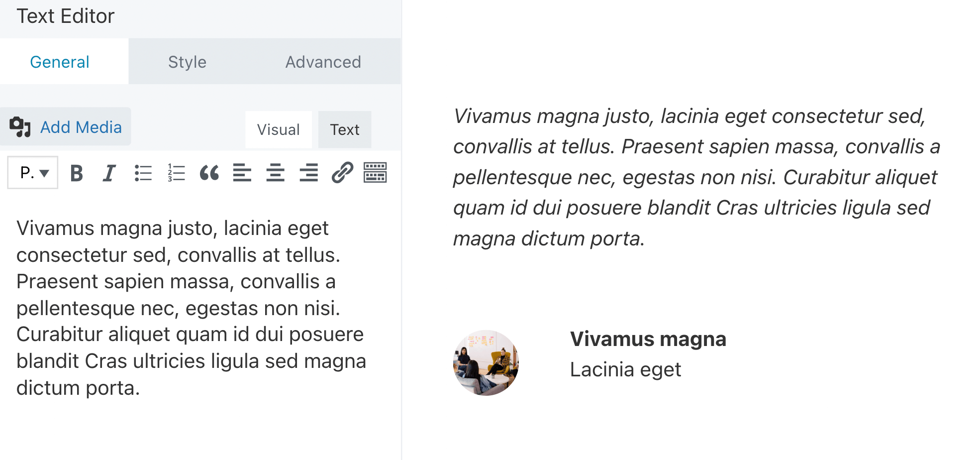The height and width of the screenshot is (460, 980).
Task: Toggle italic formatting
Action: tap(109, 173)
